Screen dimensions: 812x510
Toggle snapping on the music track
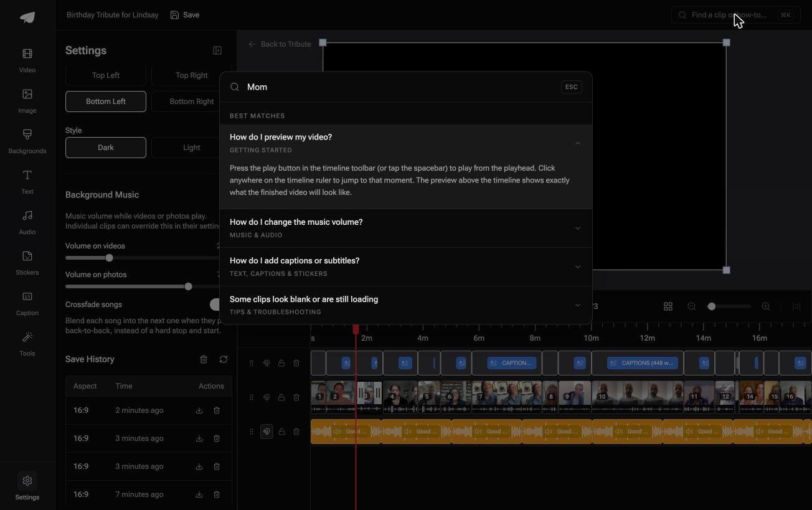click(x=267, y=432)
